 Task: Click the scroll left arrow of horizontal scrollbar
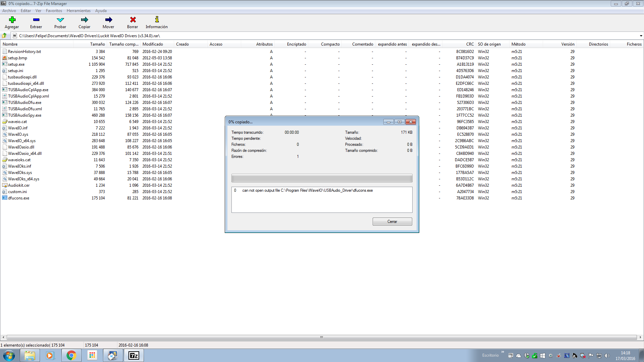3,337
